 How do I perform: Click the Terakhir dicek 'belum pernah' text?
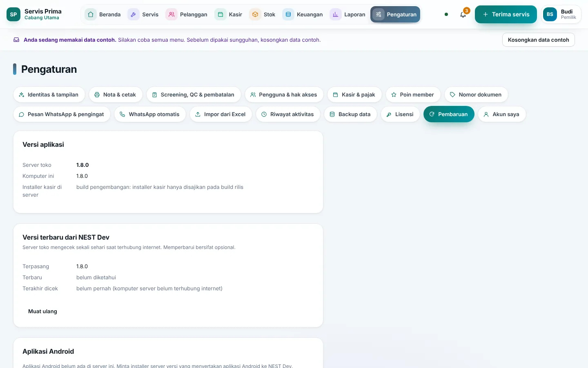coord(149,288)
